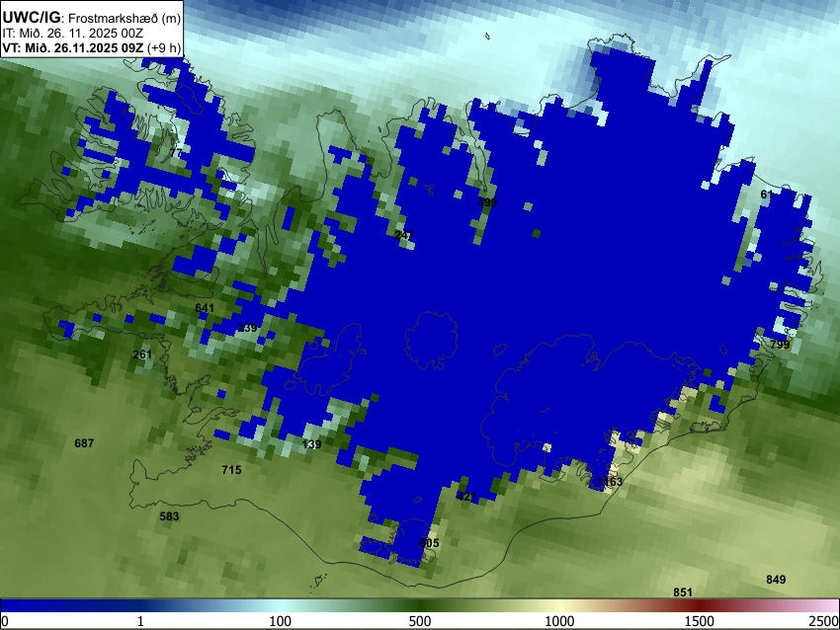Image resolution: width=840 pixels, height=630 pixels.
Task: Click the legend tick label 2500
Action: click(824, 621)
